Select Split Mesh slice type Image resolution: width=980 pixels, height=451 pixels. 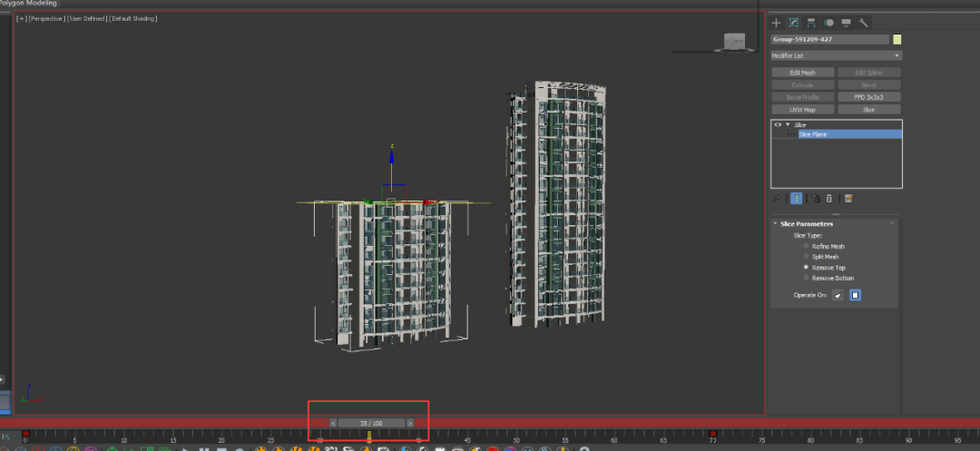click(x=807, y=257)
